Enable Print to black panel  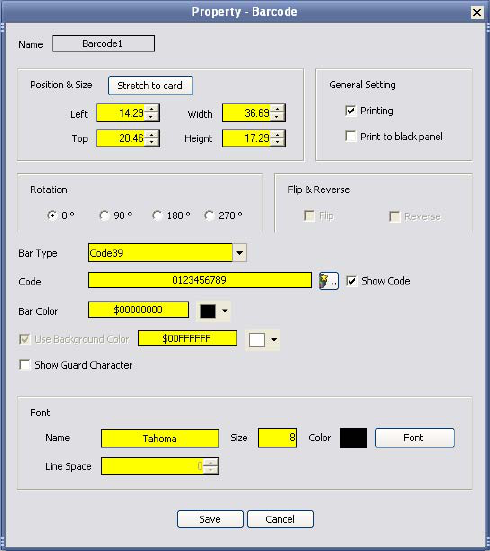(350, 136)
